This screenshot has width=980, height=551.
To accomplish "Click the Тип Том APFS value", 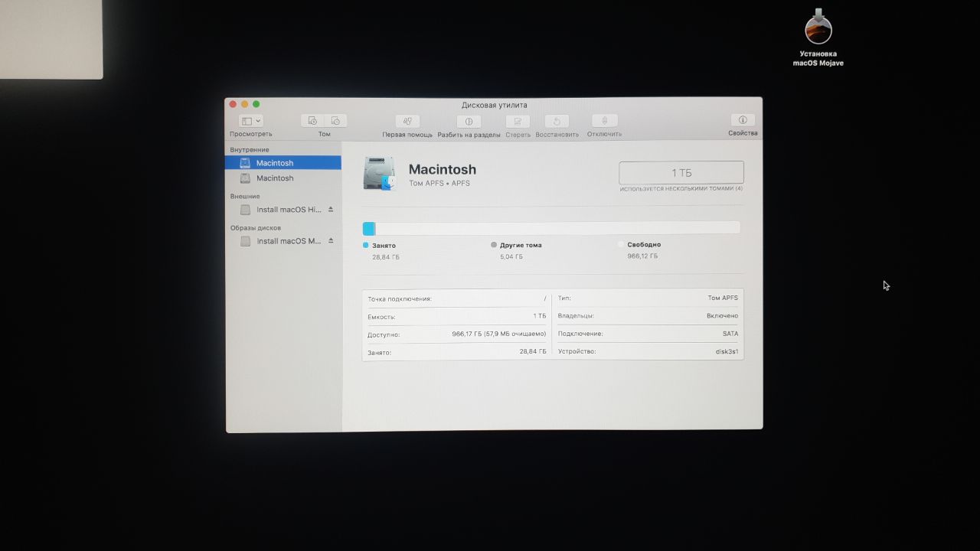I will 723,298.
